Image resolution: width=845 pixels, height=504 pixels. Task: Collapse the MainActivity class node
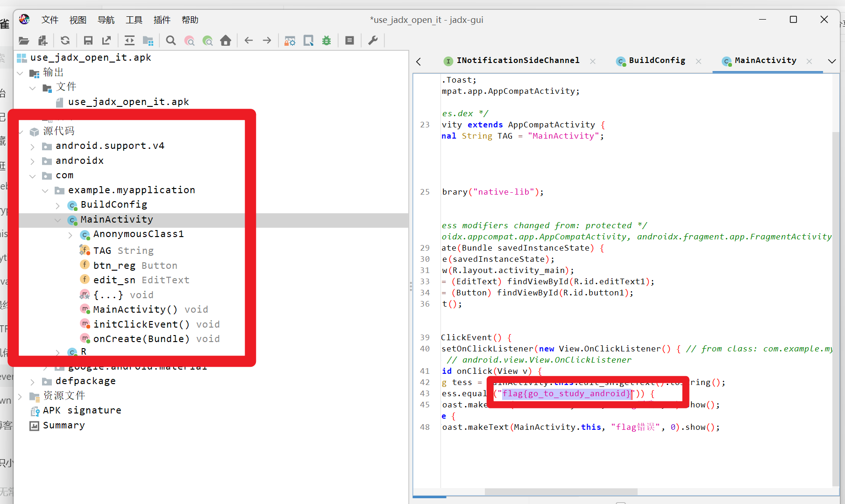(x=57, y=220)
